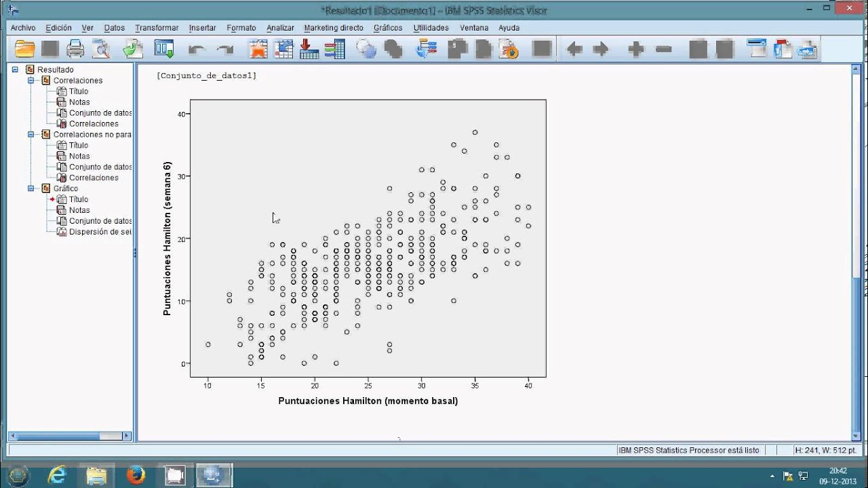Click the [Conjunto_de_datos1] text in output
Screen dimensions: 868x488
coord(206,76)
